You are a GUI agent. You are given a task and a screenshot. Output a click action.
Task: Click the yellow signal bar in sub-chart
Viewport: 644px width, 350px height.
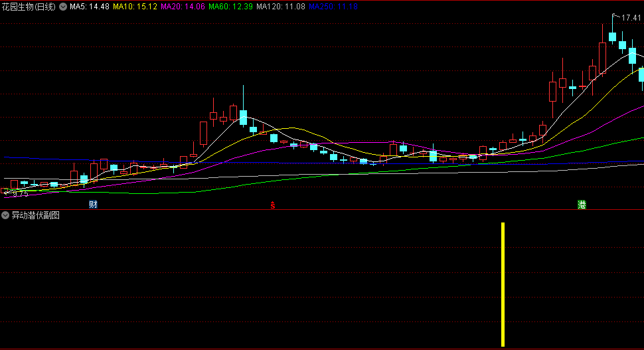(x=503, y=284)
